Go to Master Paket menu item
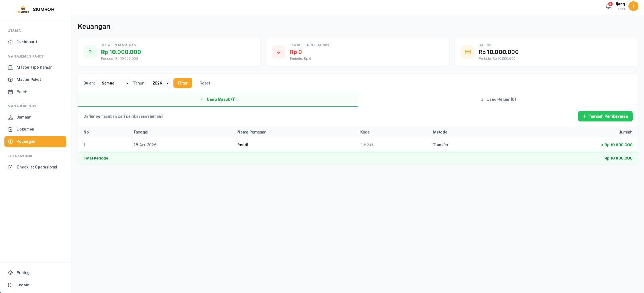Viewport: 644px width, 293px height. [x=35, y=80]
